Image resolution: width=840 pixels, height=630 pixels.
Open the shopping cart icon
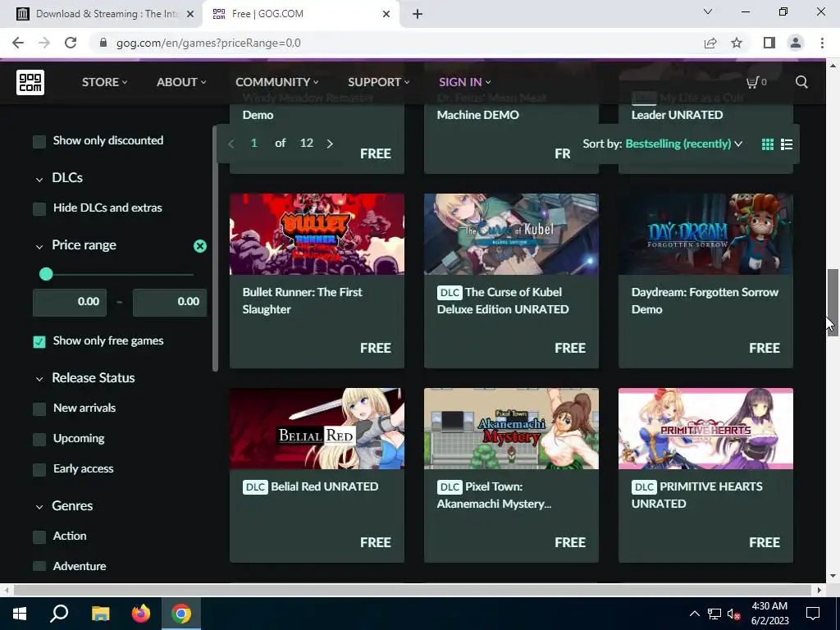pos(756,82)
